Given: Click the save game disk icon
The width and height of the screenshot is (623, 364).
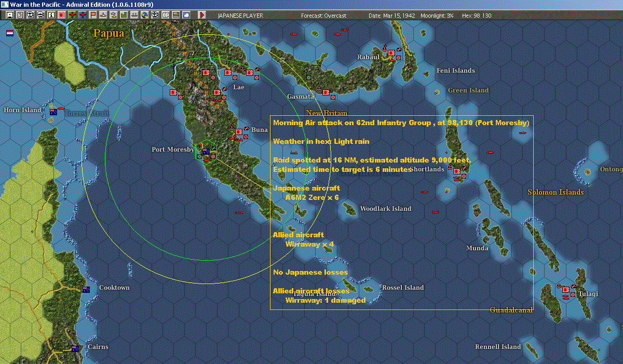Looking at the screenshot, I should (x=10, y=15).
